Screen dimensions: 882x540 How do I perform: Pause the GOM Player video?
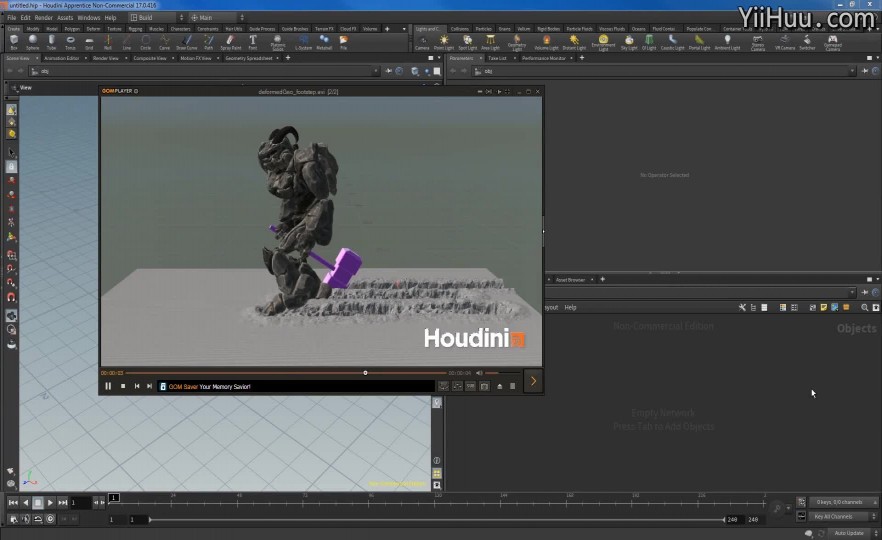(x=108, y=386)
